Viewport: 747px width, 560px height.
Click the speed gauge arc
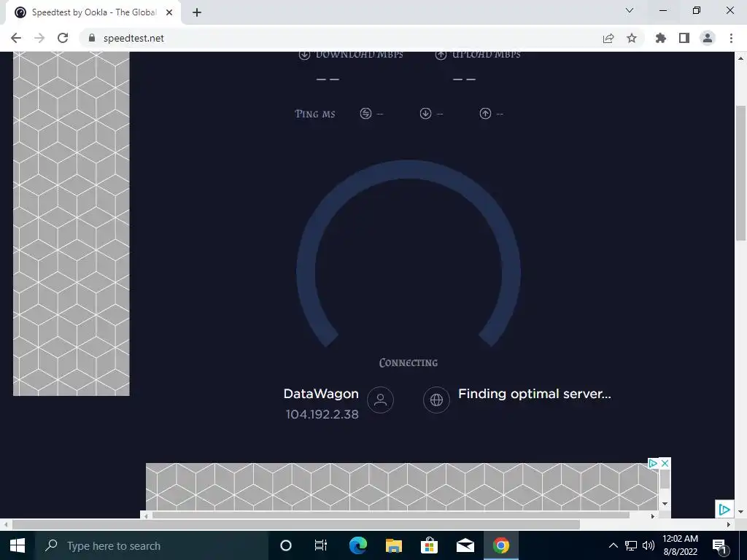[x=409, y=169]
